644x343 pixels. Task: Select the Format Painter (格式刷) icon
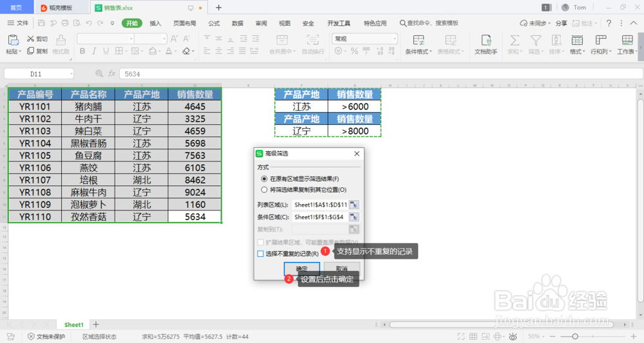pos(61,40)
